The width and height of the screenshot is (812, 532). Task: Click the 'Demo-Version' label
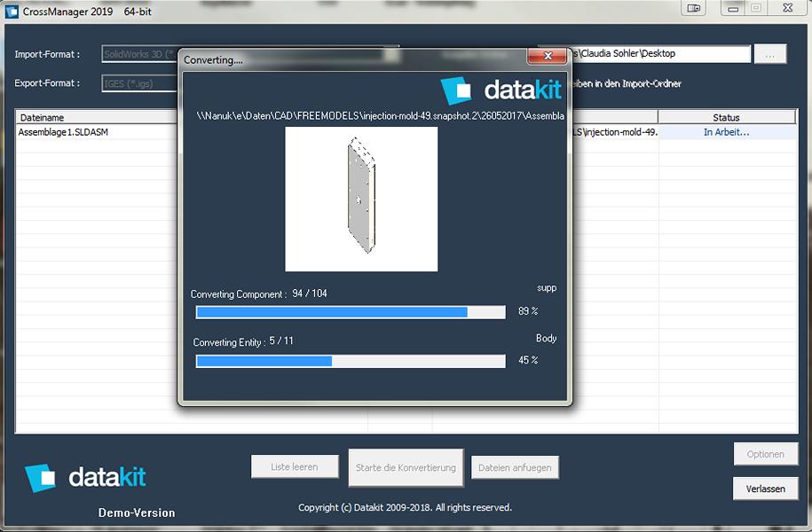coord(137,512)
